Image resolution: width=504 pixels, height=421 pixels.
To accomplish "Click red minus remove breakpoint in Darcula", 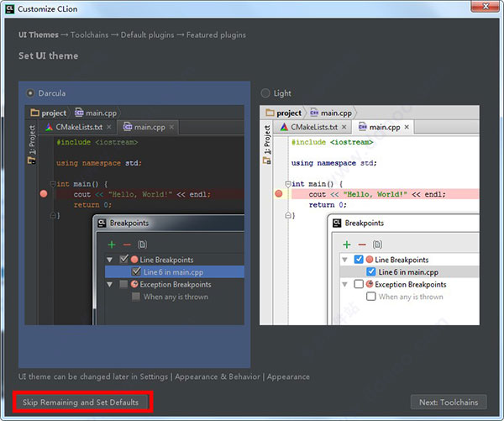I will [x=127, y=245].
